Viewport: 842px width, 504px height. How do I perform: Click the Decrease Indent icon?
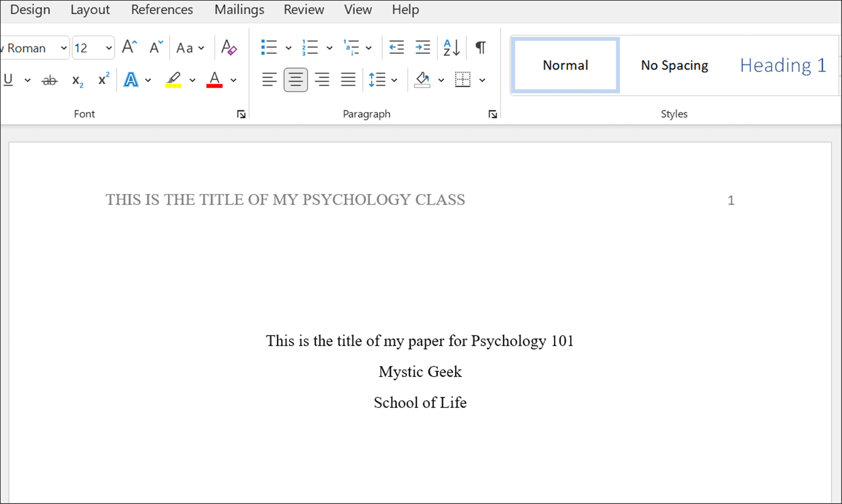click(396, 47)
